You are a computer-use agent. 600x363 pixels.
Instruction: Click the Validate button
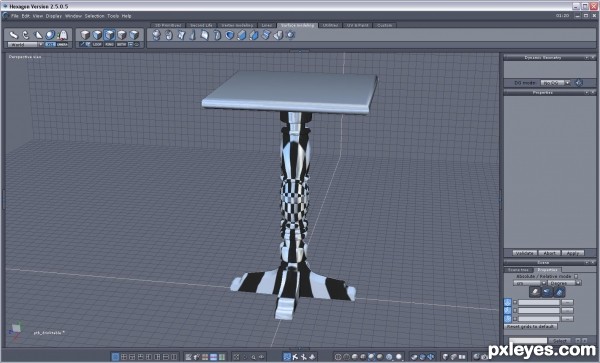(x=525, y=253)
